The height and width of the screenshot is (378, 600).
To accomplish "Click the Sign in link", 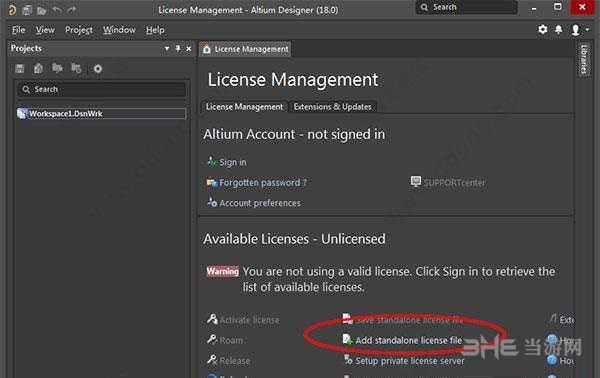I will [x=233, y=162].
